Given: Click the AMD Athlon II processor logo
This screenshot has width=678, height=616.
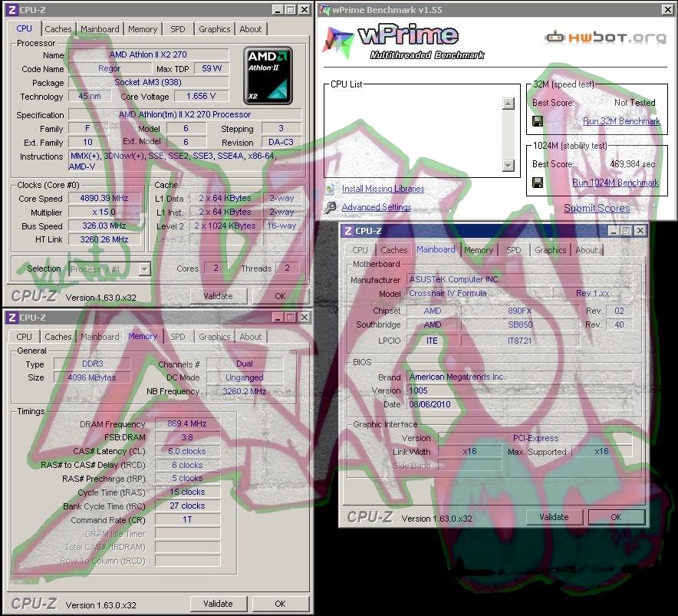Looking at the screenshot, I should pyautogui.click(x=268, y=76).
